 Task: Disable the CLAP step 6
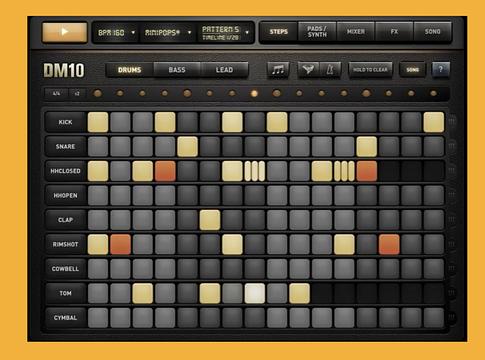coord(210,220)
